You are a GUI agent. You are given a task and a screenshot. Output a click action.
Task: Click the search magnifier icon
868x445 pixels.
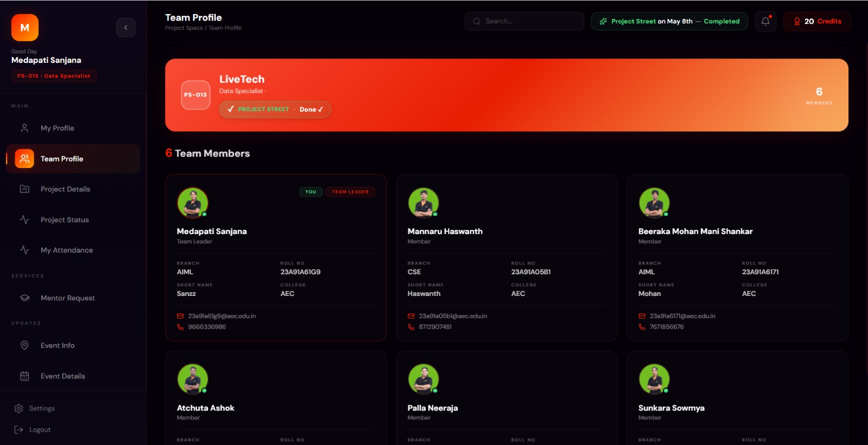coord(476,21)
